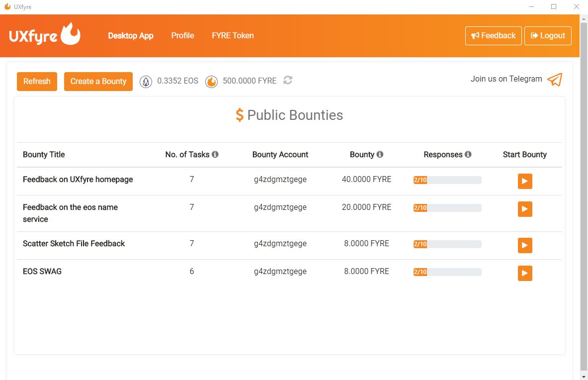588x380 pixels.
Task: Click the orange Refresh button
Action: (37, 82)
